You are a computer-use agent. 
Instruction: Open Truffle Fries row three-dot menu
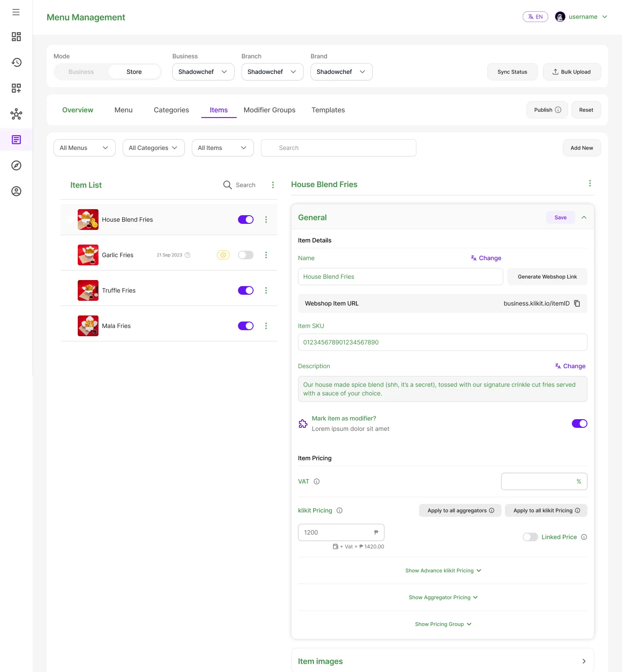[x=266, y=290]
